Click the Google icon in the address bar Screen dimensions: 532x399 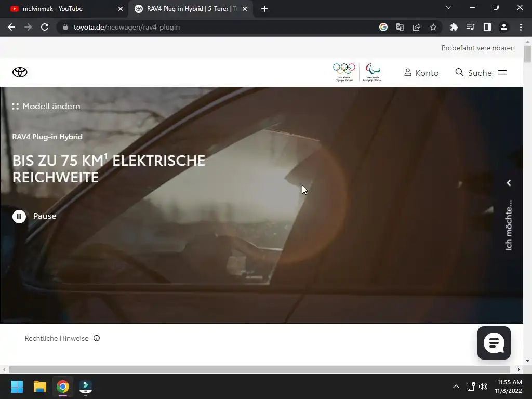tap(383, 27)
